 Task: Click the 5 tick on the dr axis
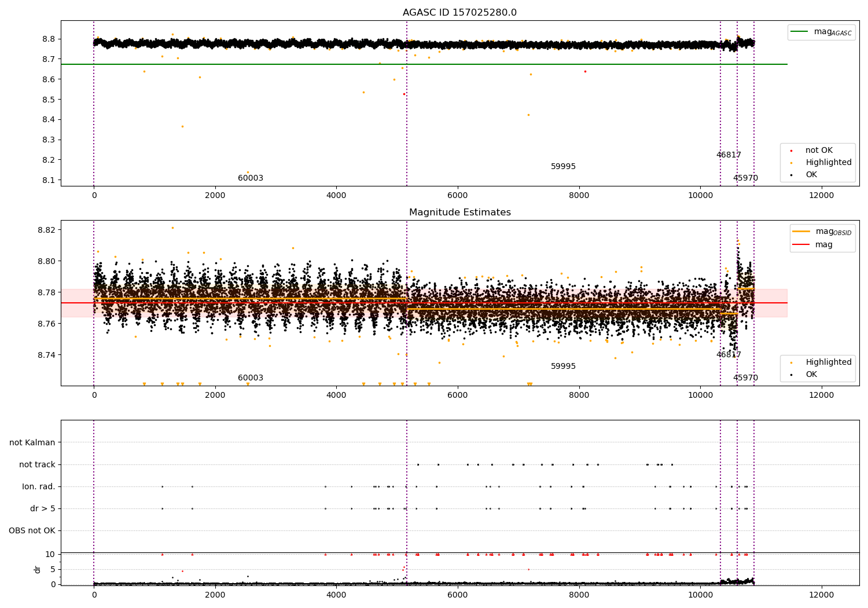click(53, 569)
